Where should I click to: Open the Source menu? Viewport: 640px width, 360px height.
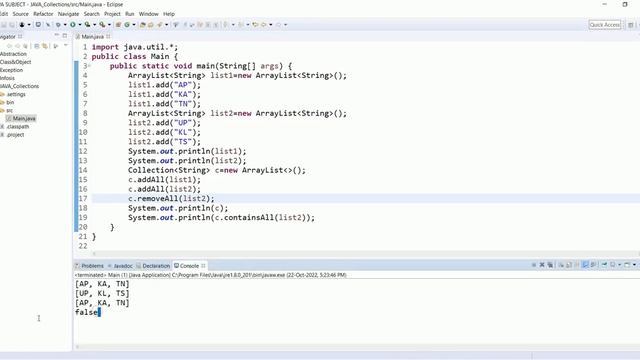pos(20,14)
